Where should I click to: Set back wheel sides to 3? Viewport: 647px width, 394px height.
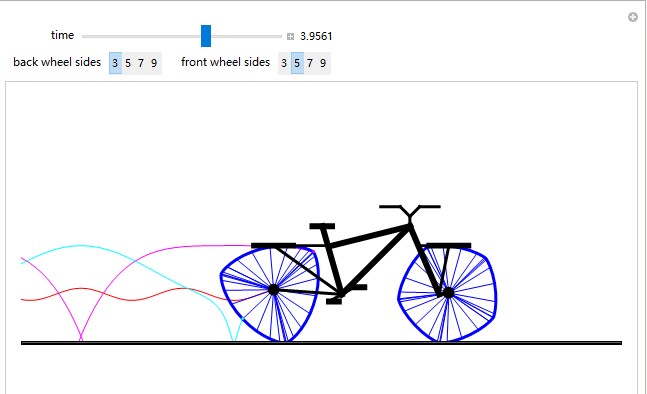point(115,63)
